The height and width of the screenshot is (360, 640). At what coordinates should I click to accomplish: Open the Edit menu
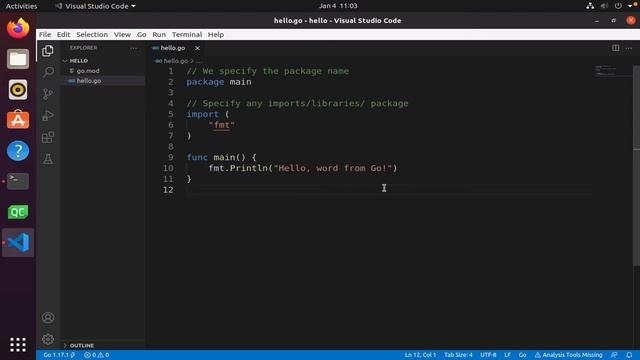(x=63, y=35)
